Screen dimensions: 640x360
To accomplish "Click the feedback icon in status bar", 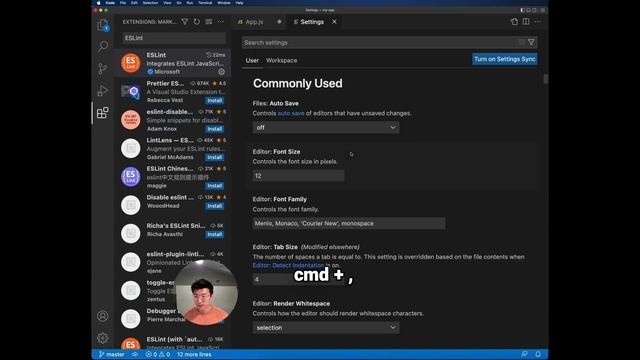I will pos(524,354).
